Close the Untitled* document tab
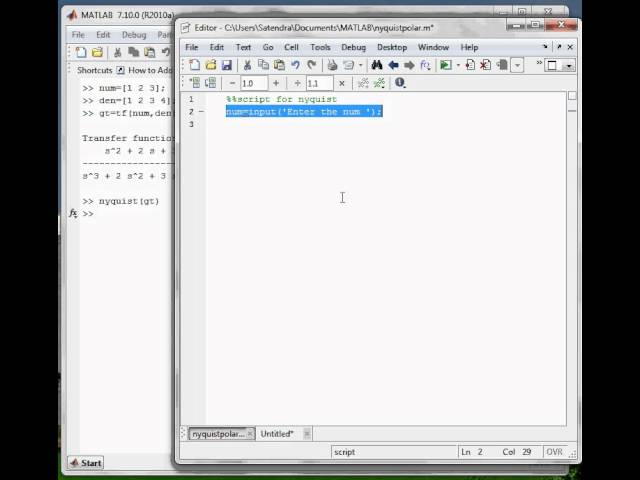Image resolution: width=640 pixels, height=480 pixels. coord(307,434)
